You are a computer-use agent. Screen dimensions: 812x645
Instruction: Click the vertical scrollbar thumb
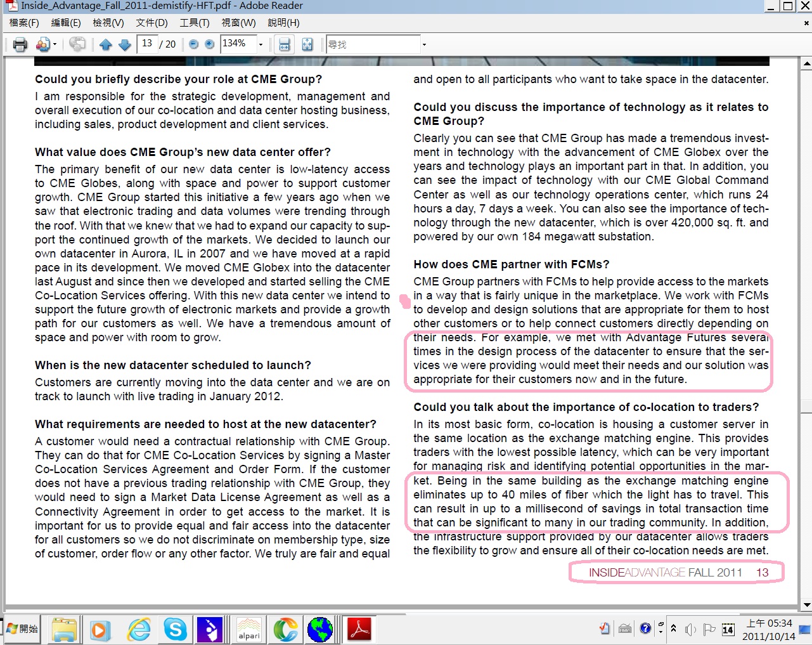coord(806,406)
